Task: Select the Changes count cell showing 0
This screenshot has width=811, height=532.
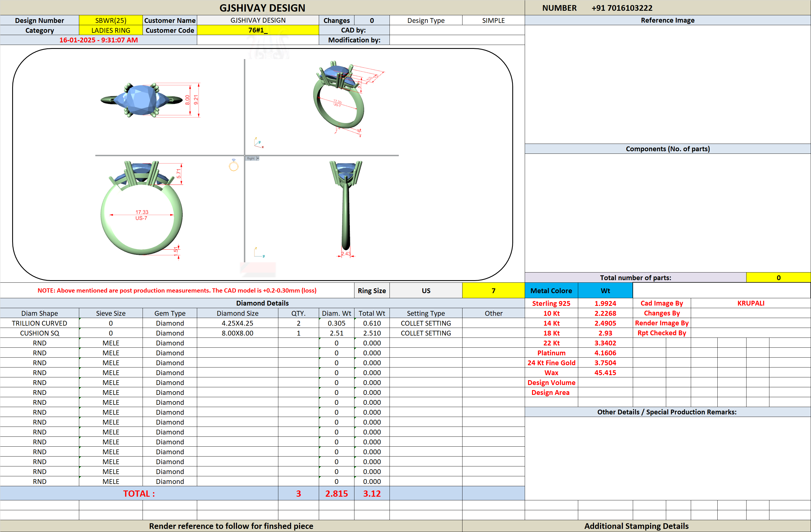Action: tap(372, 20)
